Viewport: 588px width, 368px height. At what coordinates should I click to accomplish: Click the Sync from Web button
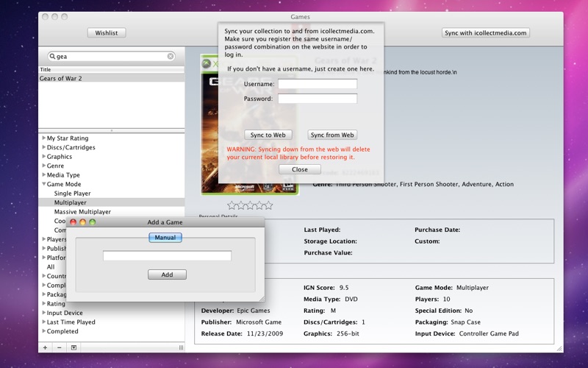[x=332, y=135]
